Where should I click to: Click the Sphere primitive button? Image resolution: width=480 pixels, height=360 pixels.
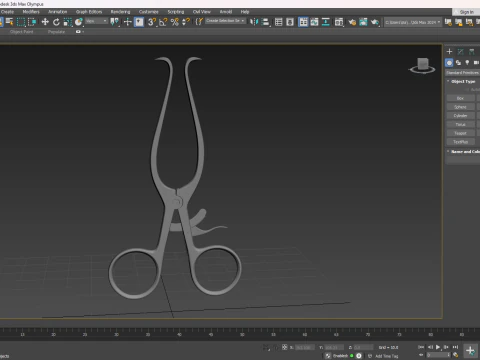[460, 107]
